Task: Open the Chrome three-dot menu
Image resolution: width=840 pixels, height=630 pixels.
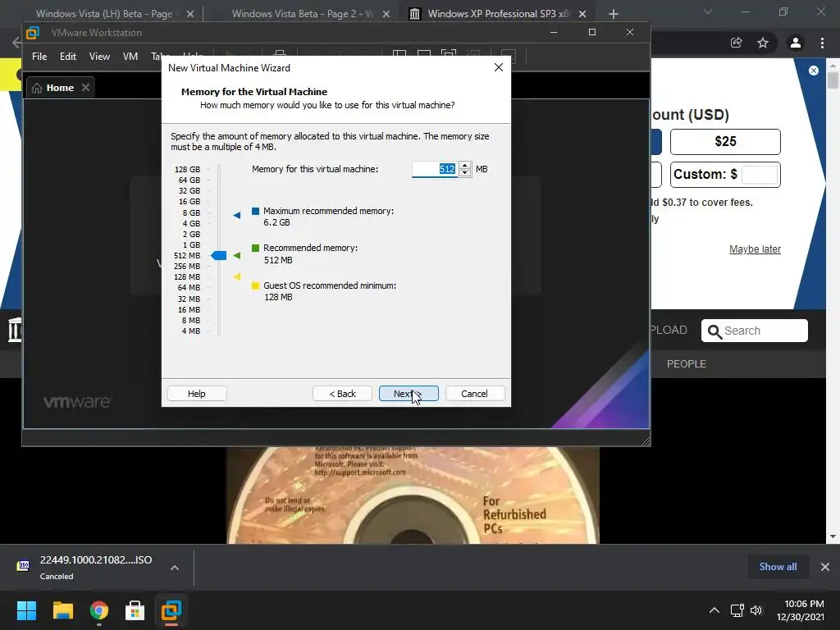Action: pos(822,43)
